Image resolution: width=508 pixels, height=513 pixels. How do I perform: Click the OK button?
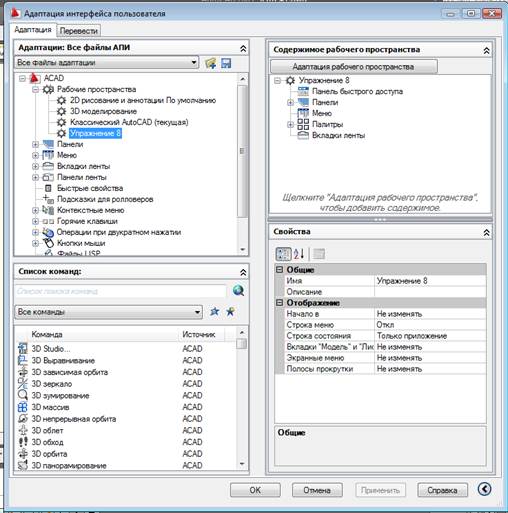pos(255,490)
